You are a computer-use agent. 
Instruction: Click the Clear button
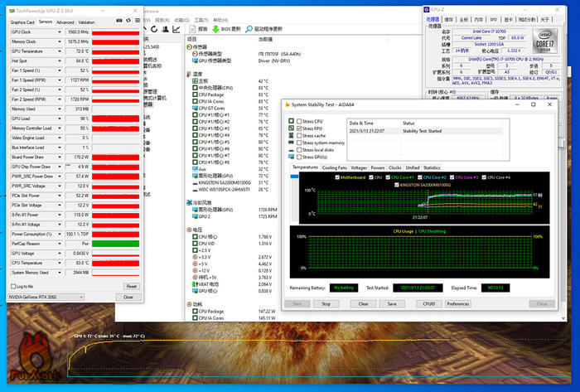point(363,304)
